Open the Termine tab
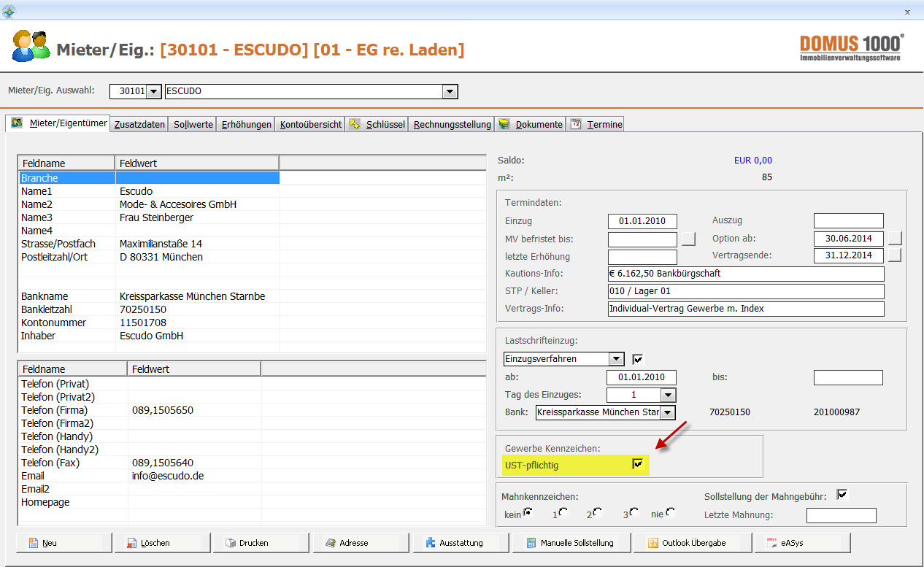This screenshot has height=567, width=924. (x=596, y=125)
